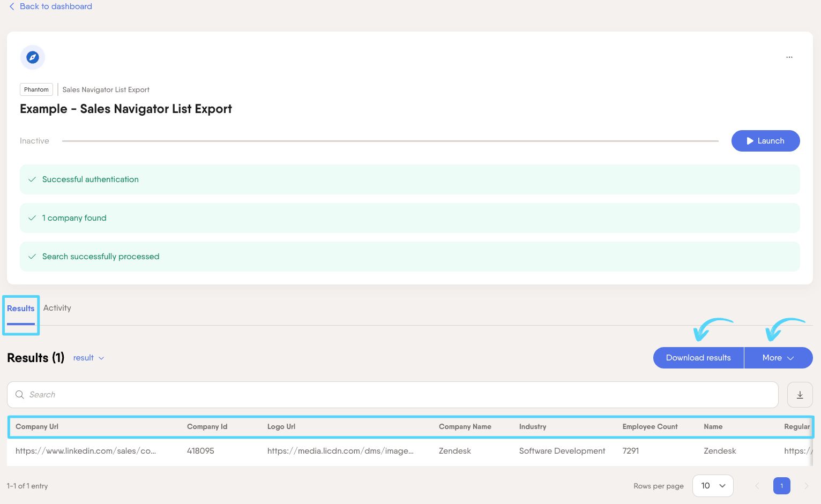Go to page 1
Image resolution: width=821 pixels, height=504 pixels.
tap(781, 486)
